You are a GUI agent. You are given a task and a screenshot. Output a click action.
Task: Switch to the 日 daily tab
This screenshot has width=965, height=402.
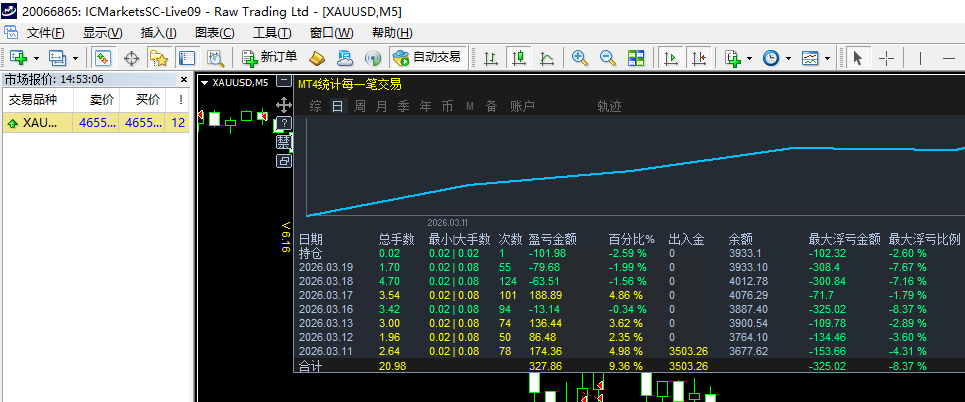pyautogui.click(x=338, y=106)
